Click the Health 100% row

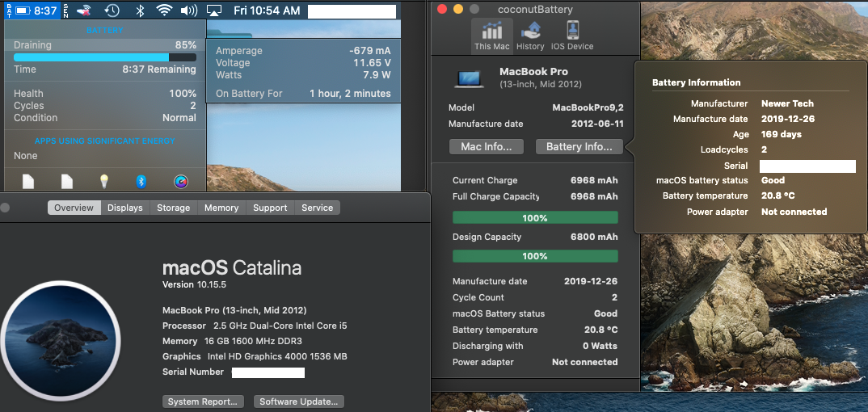[x=104, y=94]
